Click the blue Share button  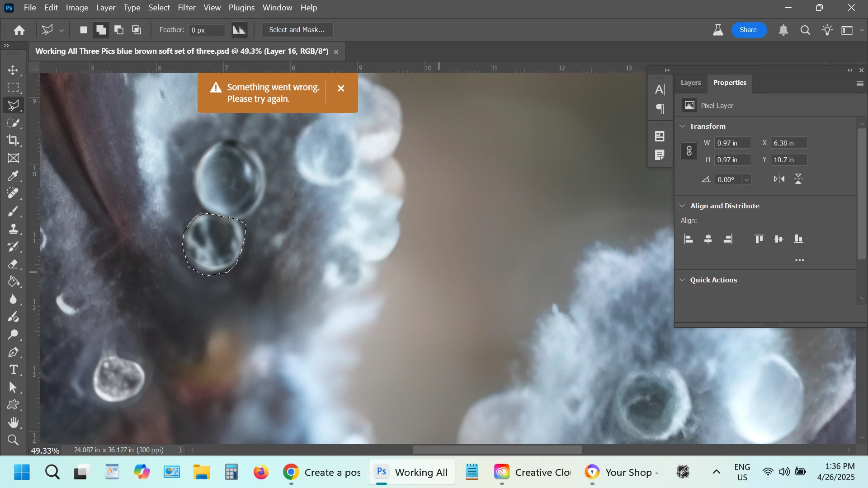pos(748,30)
